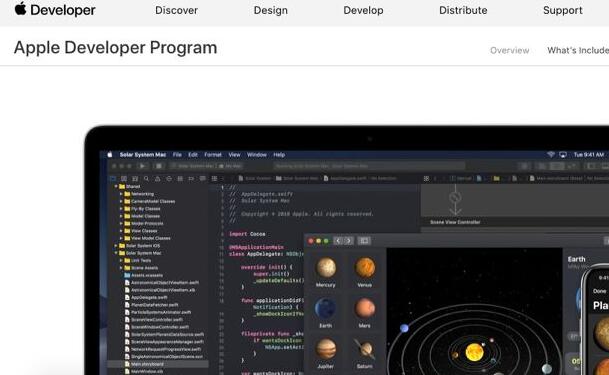Open the Design section

click(271, 10)
